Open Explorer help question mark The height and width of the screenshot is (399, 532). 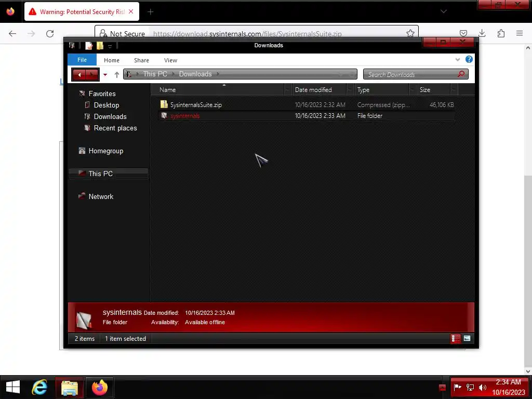coord(469,59)
